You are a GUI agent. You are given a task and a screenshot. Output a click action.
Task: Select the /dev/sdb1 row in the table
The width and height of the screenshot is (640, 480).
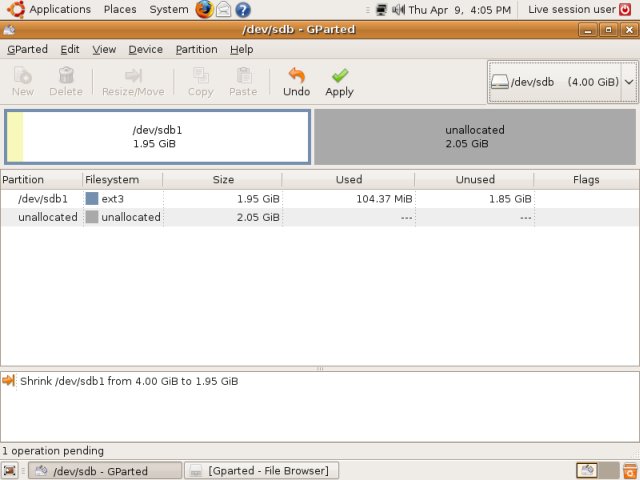coord(320,199)
